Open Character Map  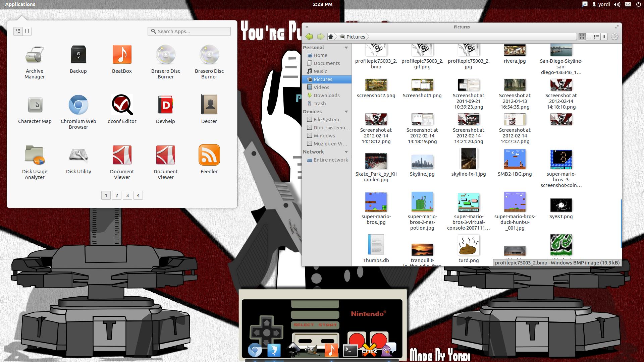pyautogui.click(x=35, y=110)
